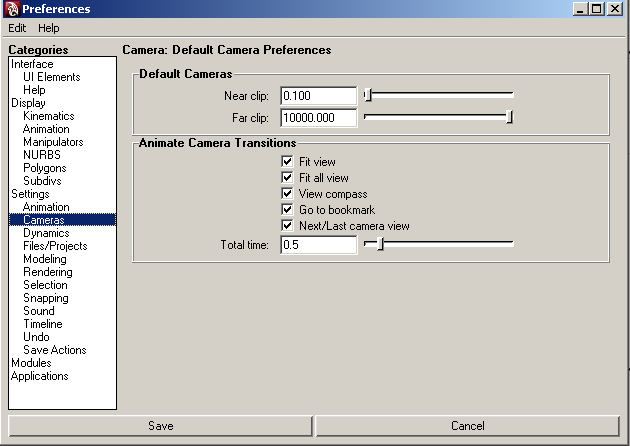Select the highlighted Cameras category
Viewport: 630px width, 446px height.
62,220
